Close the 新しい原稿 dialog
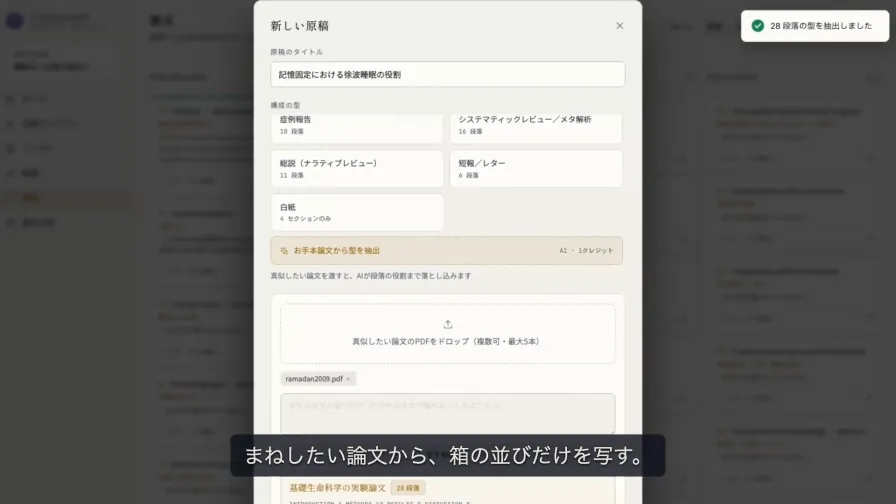Image resolution: width=896 pixels, height=504 pixels. pos(619,26)
